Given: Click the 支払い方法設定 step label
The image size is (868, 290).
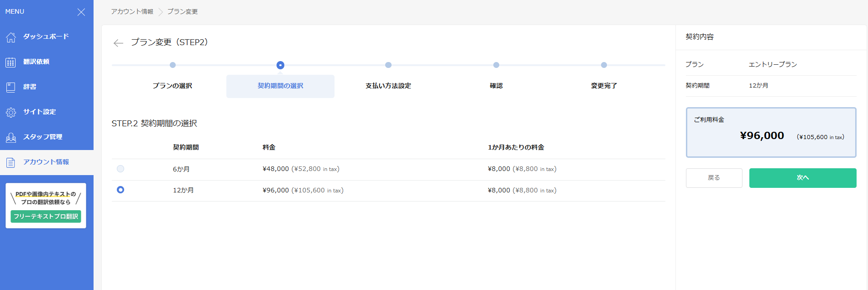Looking at the screenshot, I should [x=388, y=86].
